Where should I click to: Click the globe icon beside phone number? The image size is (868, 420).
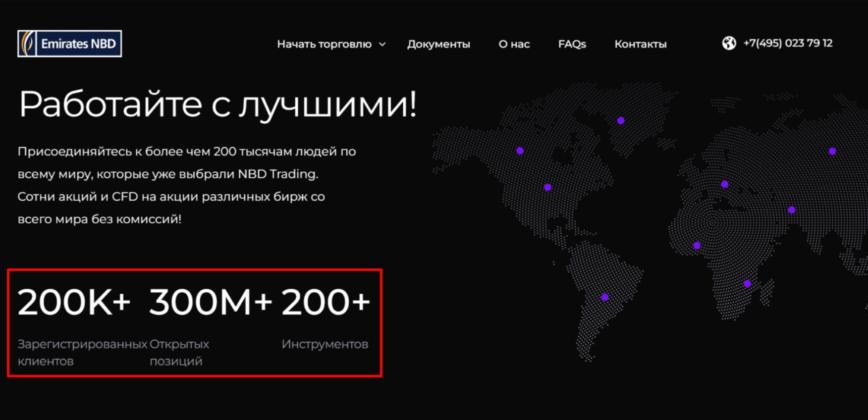click(729, 43)
